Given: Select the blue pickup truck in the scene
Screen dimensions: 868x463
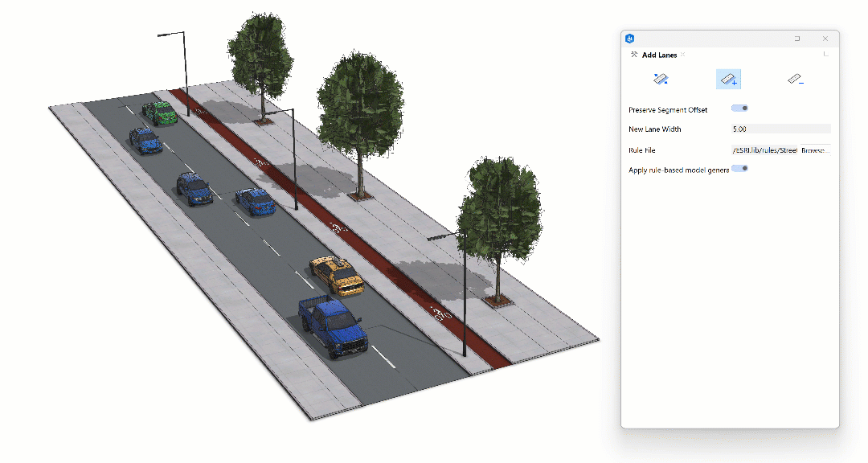Looking at the screenshot, I should pos(334,327).
